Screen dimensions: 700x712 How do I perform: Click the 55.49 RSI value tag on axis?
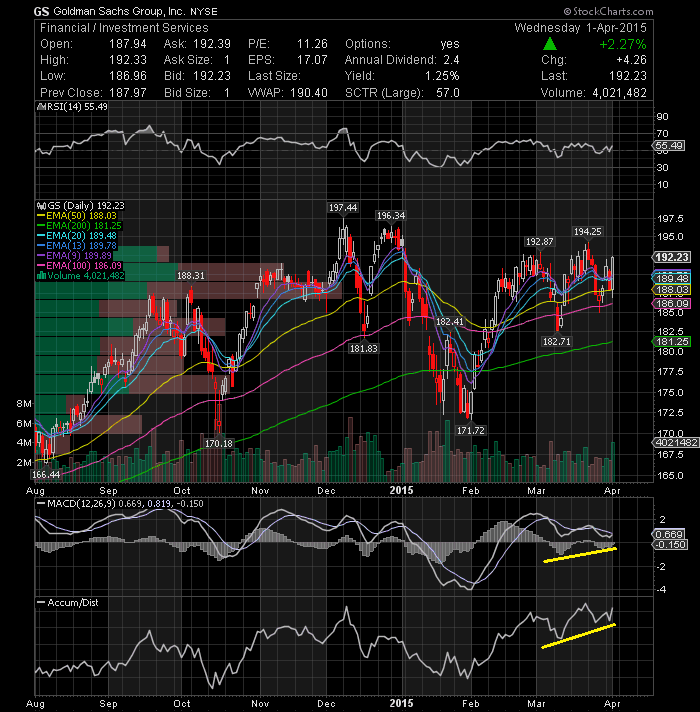pos(669,146)
